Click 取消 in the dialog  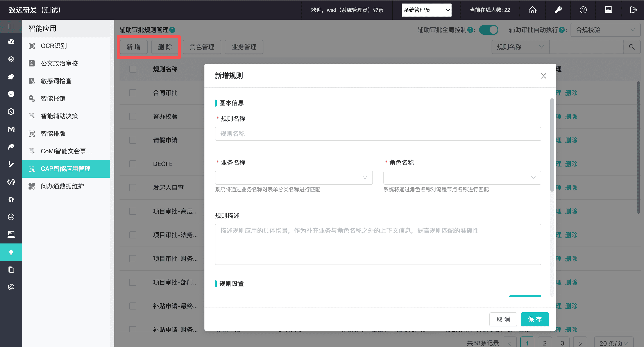tap(503, 319)
